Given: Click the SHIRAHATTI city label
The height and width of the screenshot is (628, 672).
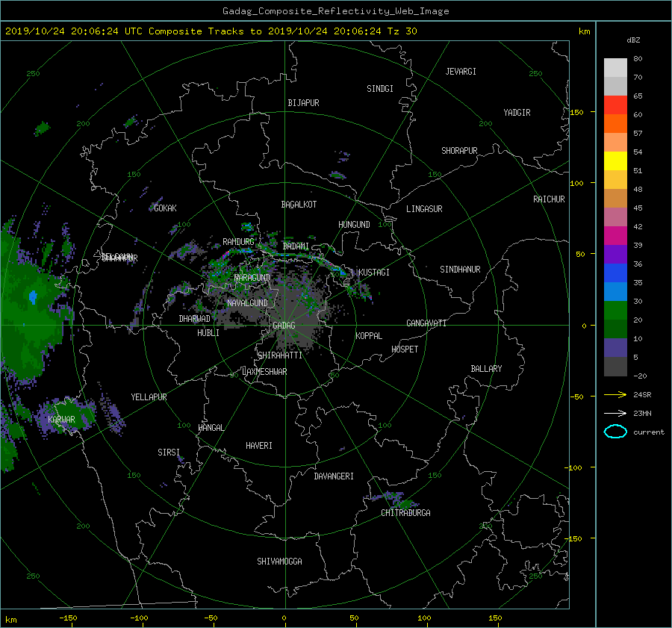Looking at the screenshot, I should [280, 355].
